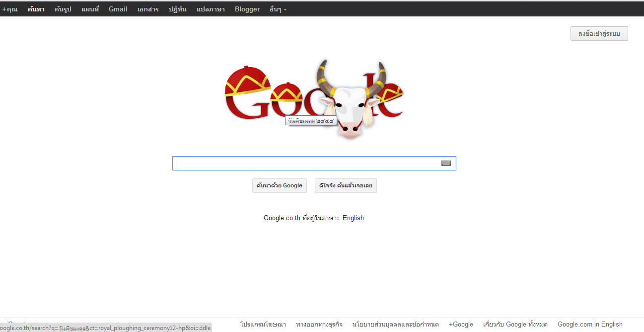Click the ลงชื่อเข้าสู่ระบบ sign-in button
This screenshot has height=332, width=644.
point(599,34)
